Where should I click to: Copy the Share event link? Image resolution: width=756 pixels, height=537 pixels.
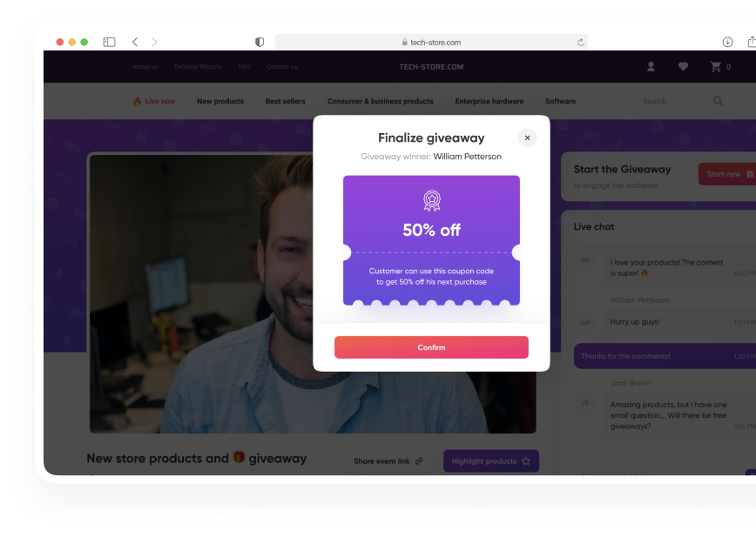[x=388, y=461]
